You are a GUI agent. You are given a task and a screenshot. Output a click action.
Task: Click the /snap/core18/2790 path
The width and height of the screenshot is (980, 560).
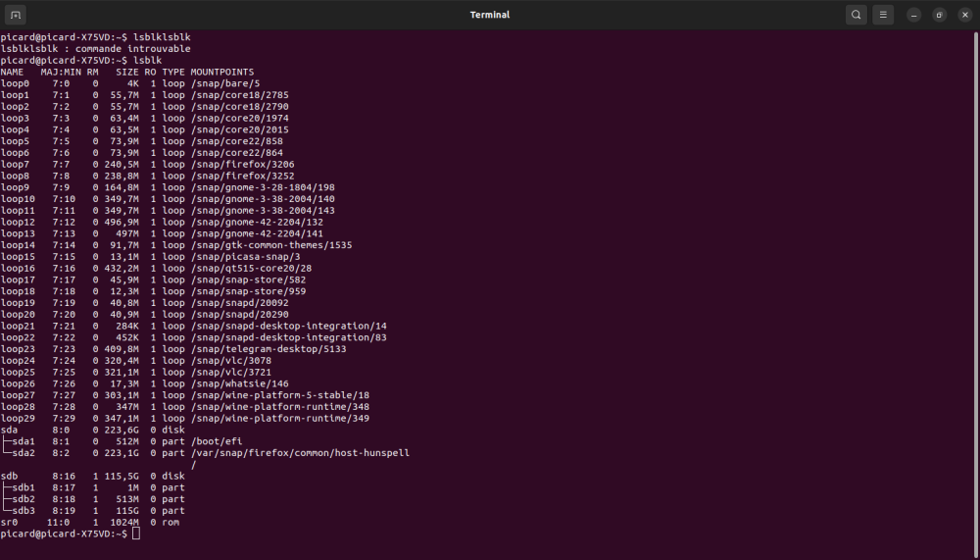point(239,106)
